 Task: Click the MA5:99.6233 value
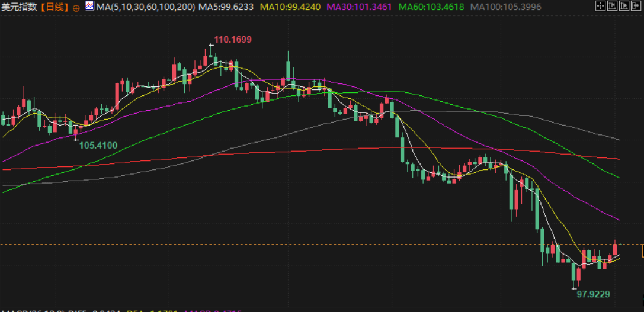[x=227, y=7]
